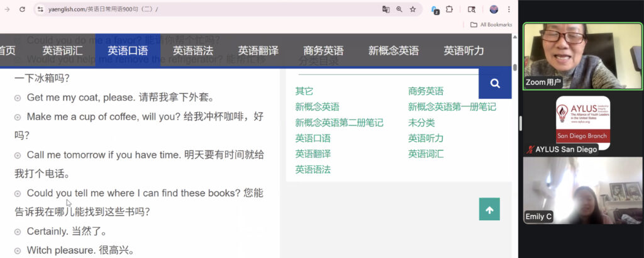Go to the 英语听力 navigation item
This screenshot has width=644, height=258.
[x=464, y=51]
